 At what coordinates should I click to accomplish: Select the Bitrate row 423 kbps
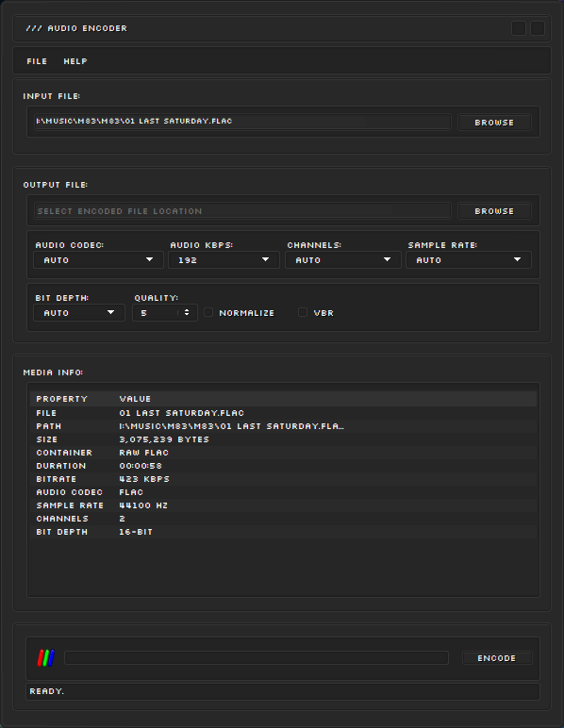pos(284,479)
